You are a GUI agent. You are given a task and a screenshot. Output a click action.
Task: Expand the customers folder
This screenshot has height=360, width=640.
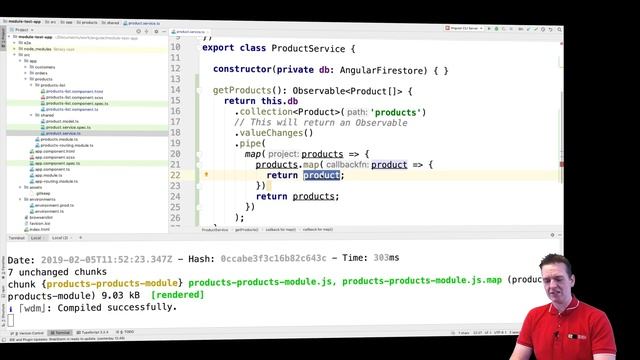point(26,67)
